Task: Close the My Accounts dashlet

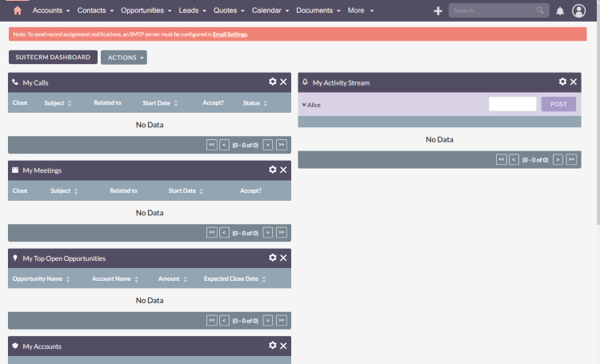Action: click(x=283, y=346)
